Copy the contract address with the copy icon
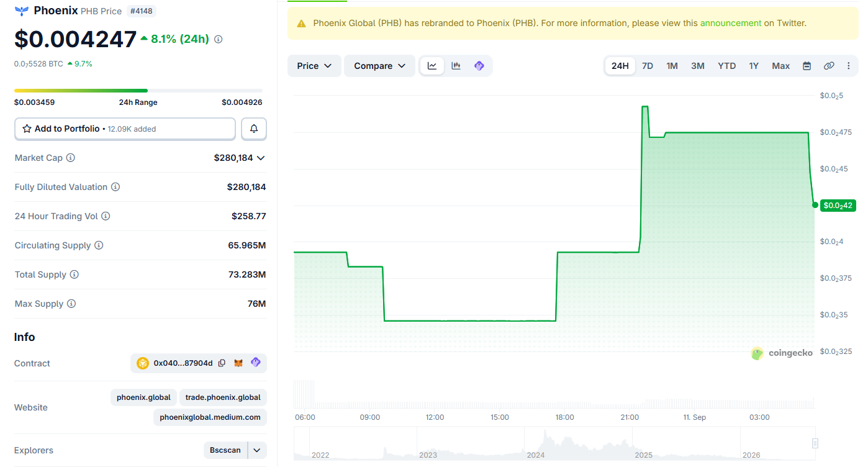868x467 pixels. (x=222, y=363)
